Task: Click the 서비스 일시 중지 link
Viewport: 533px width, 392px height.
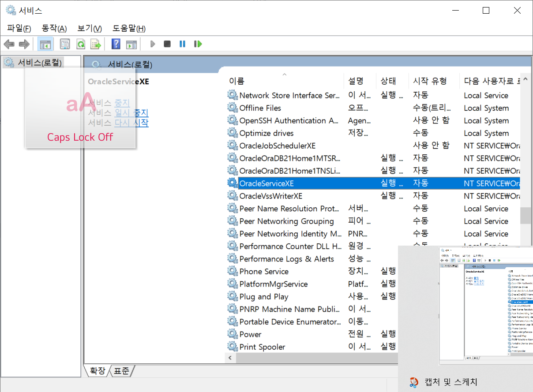Action: [x=131, y=113]
